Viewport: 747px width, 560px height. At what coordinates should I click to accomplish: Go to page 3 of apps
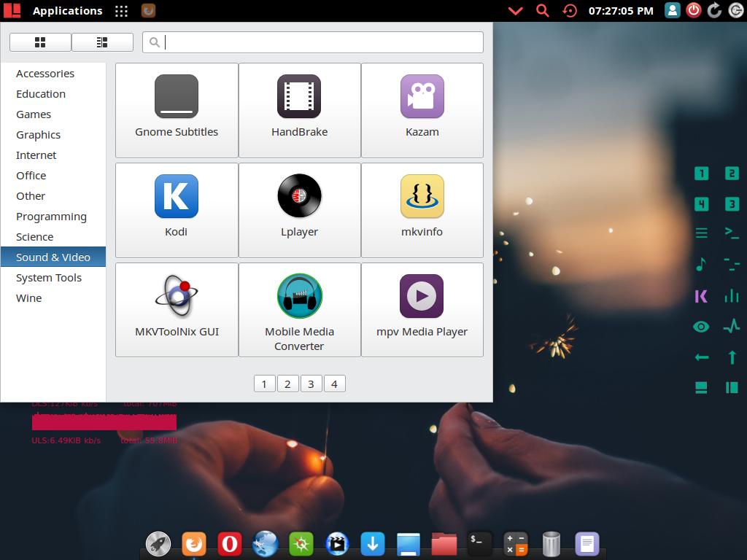pos(311,384)
